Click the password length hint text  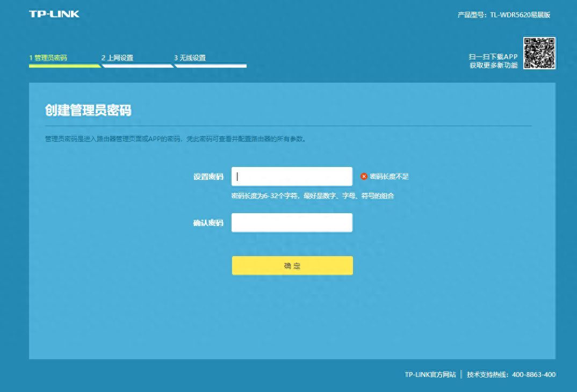point(312,196)
